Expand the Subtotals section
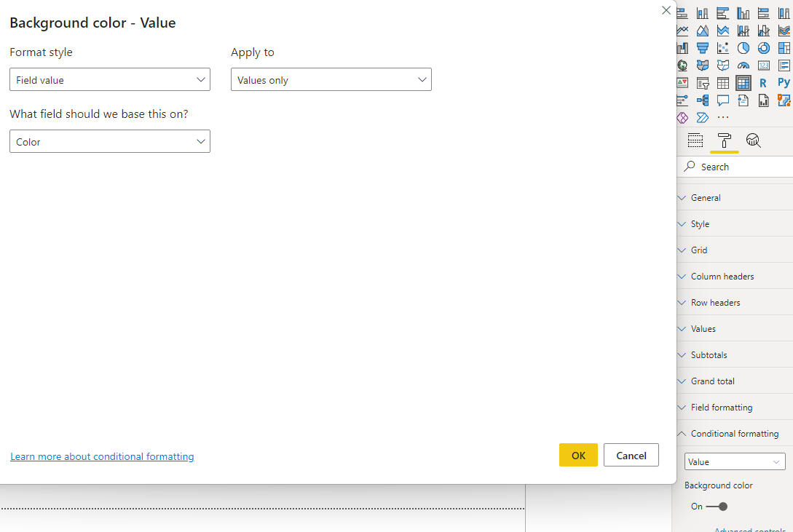Image resolution: width=793 pixels, height=532 pixels. 735,355
